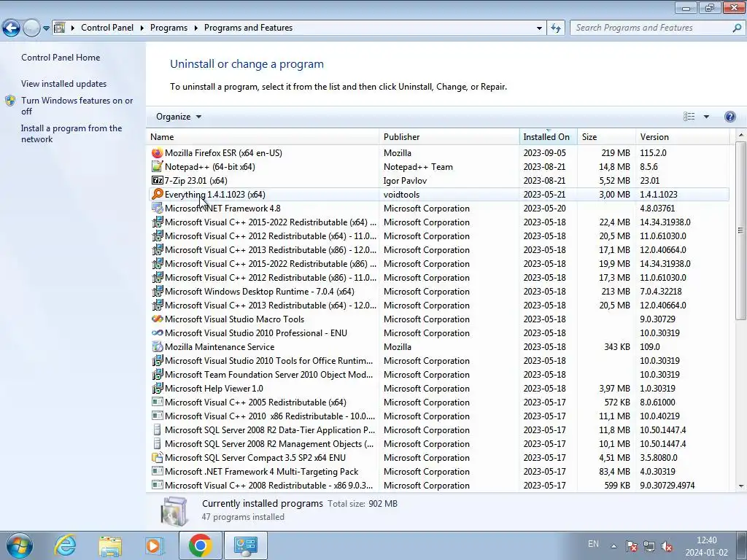Click the Microsoft .NET Framework 4.8 icon
Viewport: 747px width, 560px height.
pos(158,208)
